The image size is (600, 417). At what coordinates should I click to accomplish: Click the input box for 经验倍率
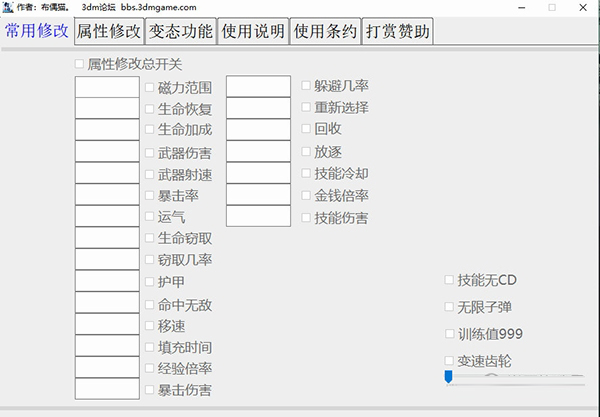pos(107,367)
